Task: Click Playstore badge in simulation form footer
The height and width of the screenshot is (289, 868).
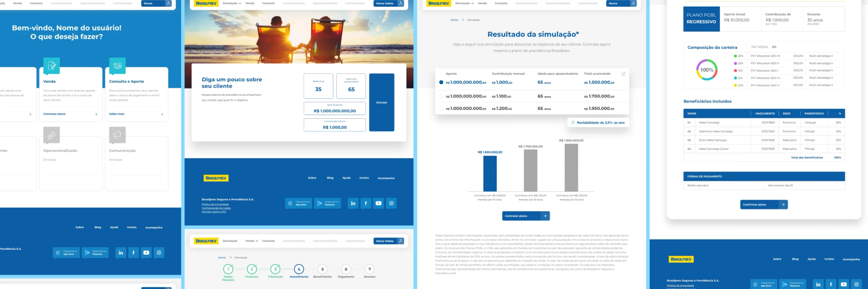Action: tap(327, 203)
